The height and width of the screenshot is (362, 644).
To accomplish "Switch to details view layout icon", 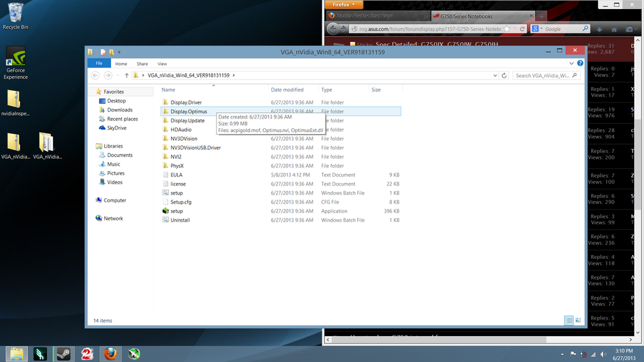I will point(569,321).
